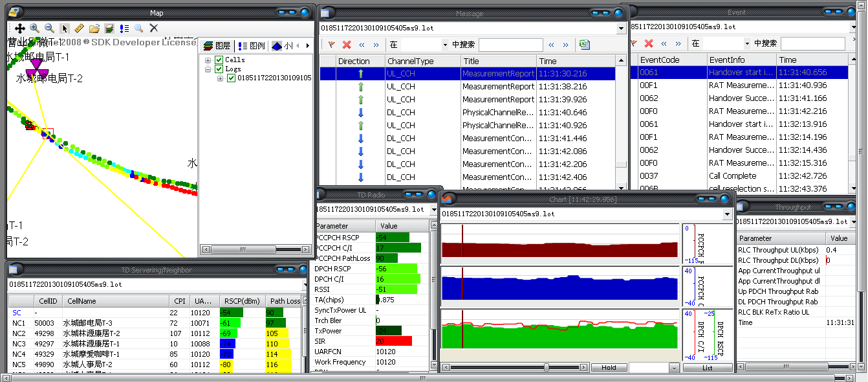This screenshot has width=868, height=382.
Task: Select the pan tool in the Map toolbar
Action: pyautogui.click(x=20, y=28)
